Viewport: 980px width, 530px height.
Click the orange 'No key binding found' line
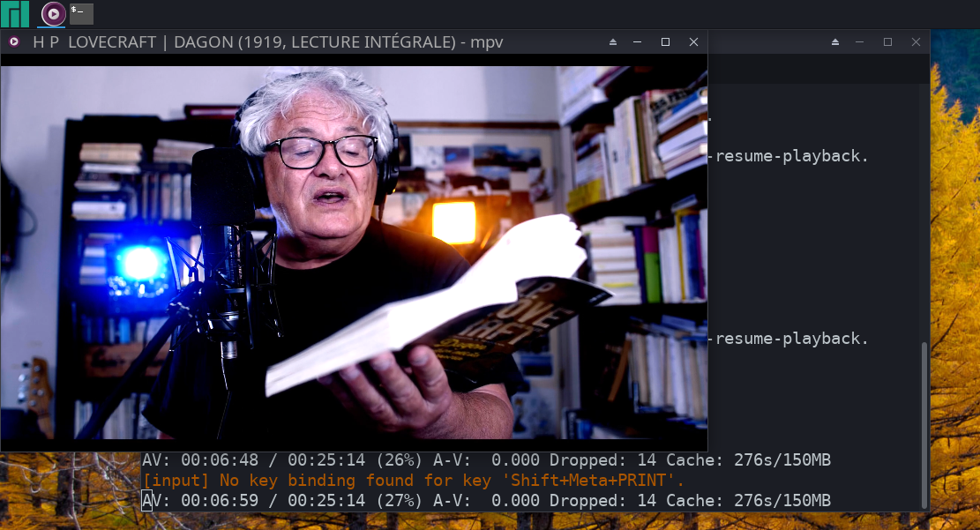click(413, 481)
